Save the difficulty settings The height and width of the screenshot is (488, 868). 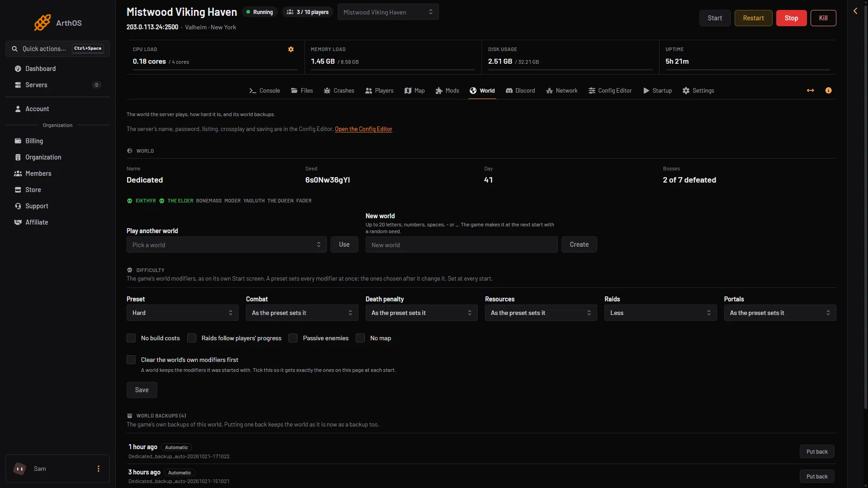click(x=142, y=390)
